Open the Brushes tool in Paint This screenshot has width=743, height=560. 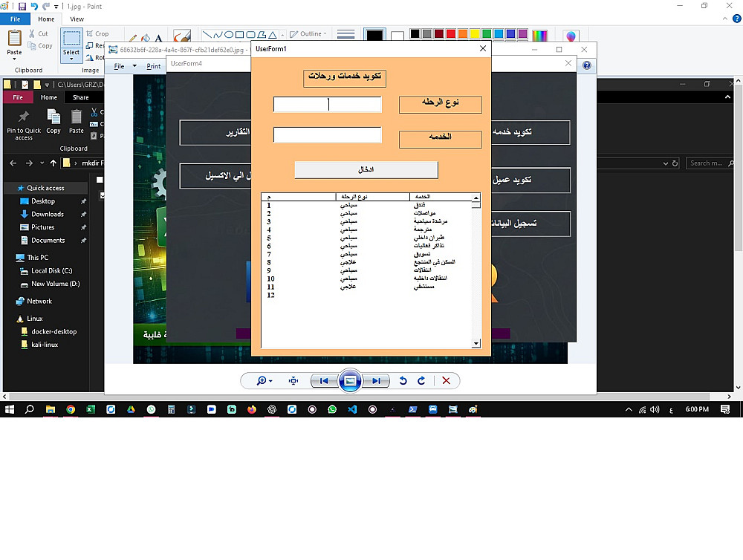click(181, 36)
